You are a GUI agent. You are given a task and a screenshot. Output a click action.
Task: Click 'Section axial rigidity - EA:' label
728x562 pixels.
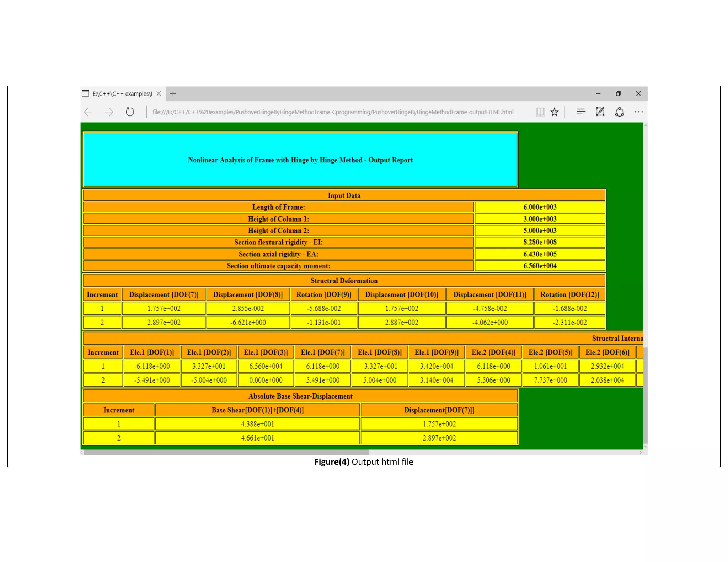[x=279, y=254]
